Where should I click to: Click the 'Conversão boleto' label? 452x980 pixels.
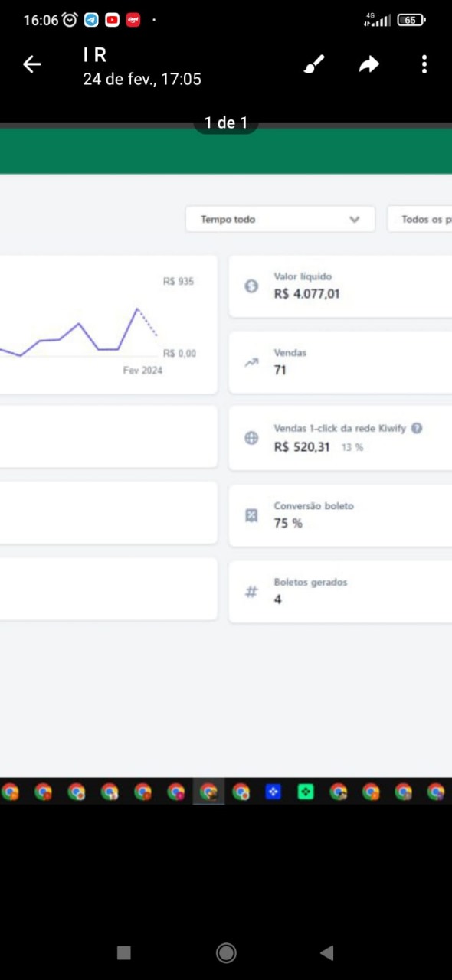coord(314,506)
